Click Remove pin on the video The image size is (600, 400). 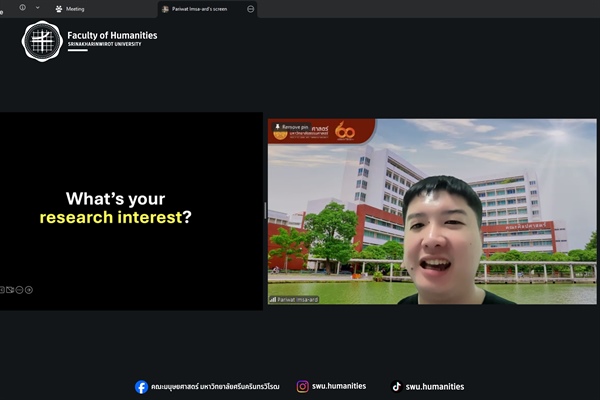pyautogui.click(x=292, y=128)
